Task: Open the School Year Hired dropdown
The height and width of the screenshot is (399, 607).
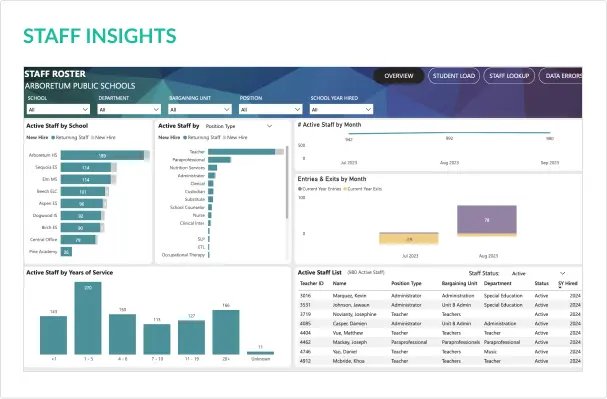Action: pos(341,110)
